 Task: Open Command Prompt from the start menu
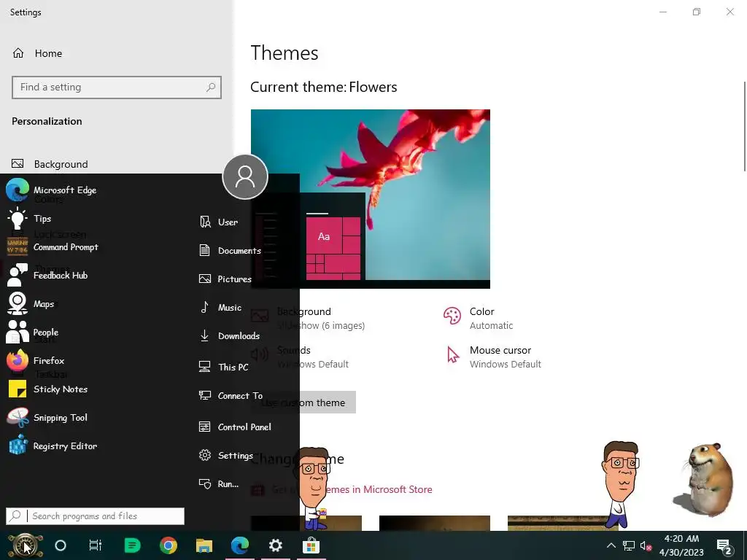click(x=53, y=247)
